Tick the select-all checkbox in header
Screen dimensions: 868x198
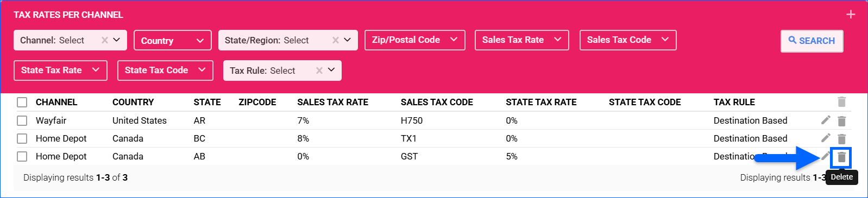click(x=22, y=103)
